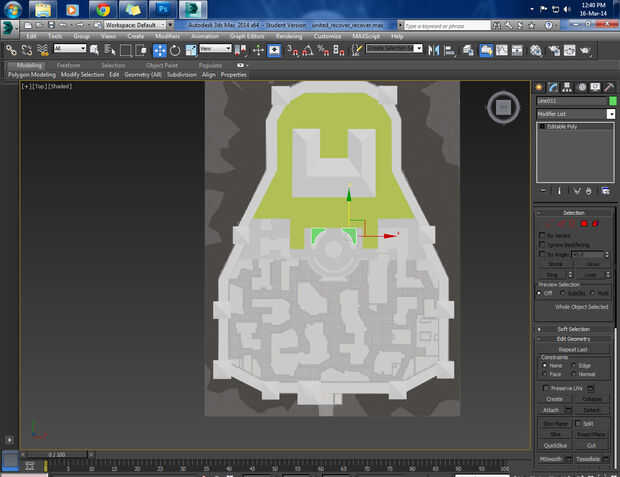Click the QuickSlice button
This screenshot has width=620, height=477.
[x=557, y=445]
